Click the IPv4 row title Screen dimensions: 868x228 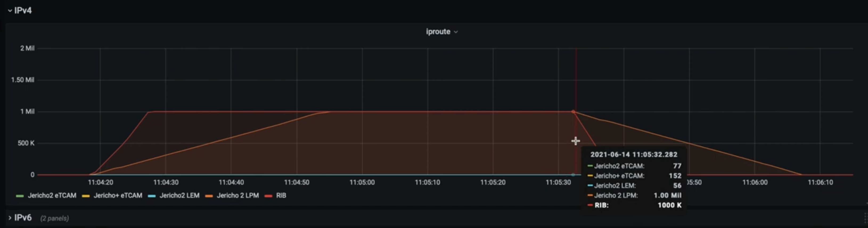coord(23,10)
